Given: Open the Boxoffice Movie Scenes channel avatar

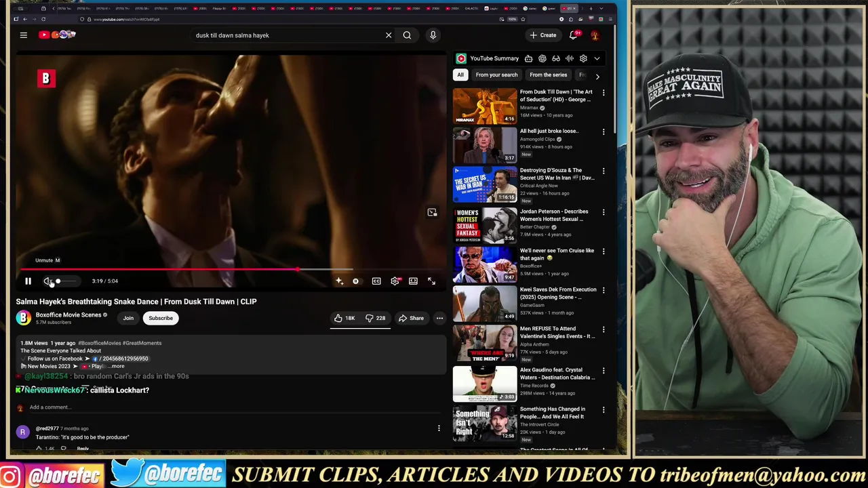Looking at the screenshot, I should 24,317.
